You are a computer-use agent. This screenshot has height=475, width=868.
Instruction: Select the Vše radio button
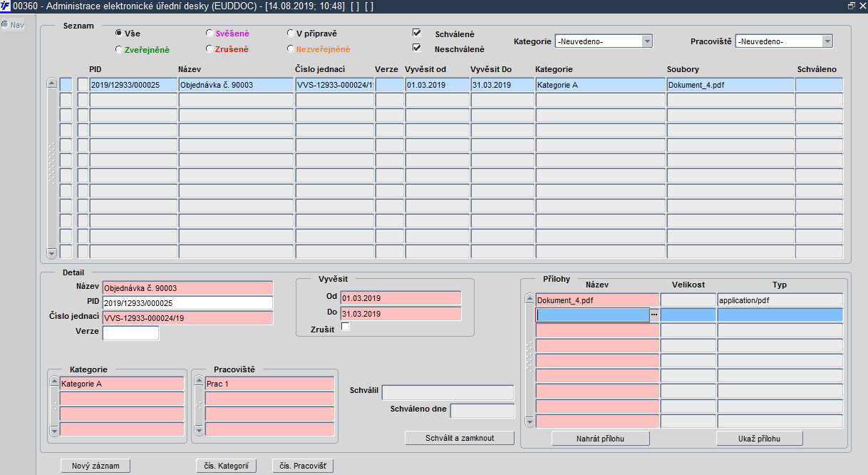[x=118, y=34]
